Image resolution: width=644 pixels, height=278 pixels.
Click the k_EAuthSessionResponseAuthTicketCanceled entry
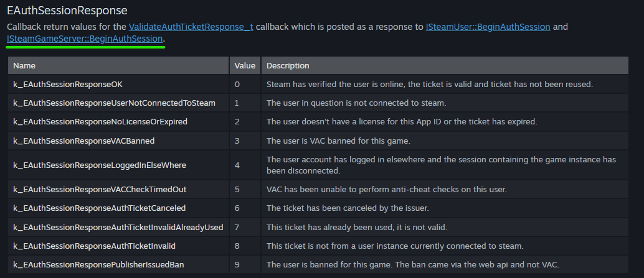(99, 208)
